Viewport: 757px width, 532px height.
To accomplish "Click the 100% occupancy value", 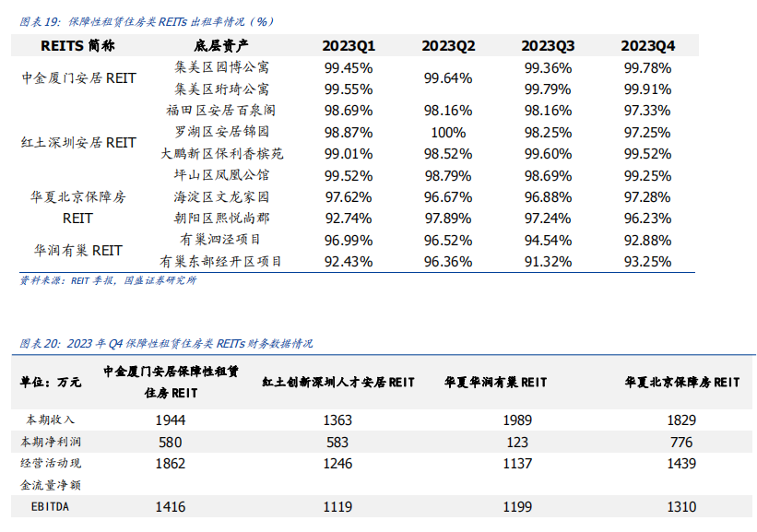I will pyautogui.click(x=448, y=132).
